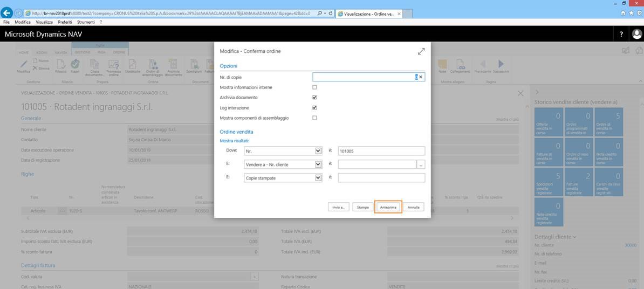The width and height of the screenshot is (644, 289).
Task: Click the Spedizioni ribbon icon
Action: 194,64
